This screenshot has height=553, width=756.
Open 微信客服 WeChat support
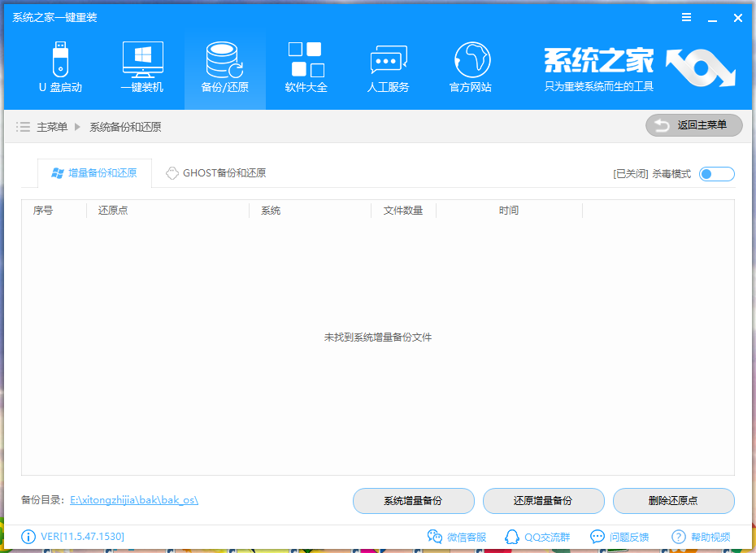(457, 537)
